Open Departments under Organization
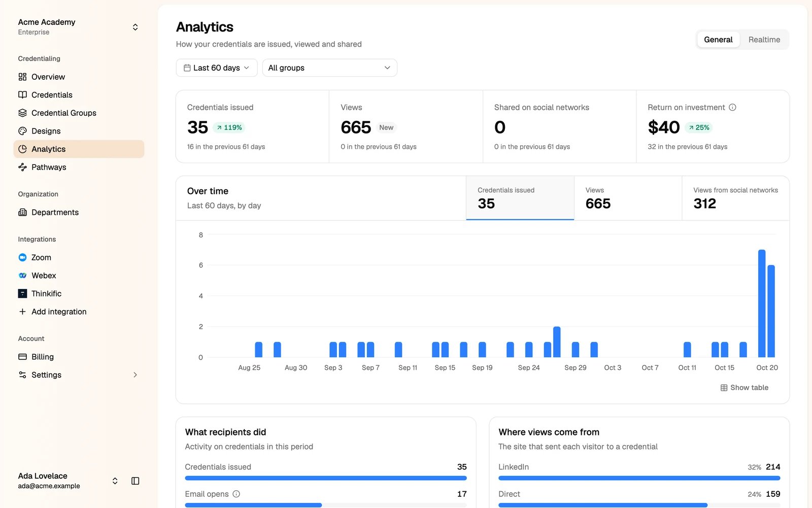Image resolution: width=812 pixels, height=508 pixels. pyautogui.click(x=79, y=212)
